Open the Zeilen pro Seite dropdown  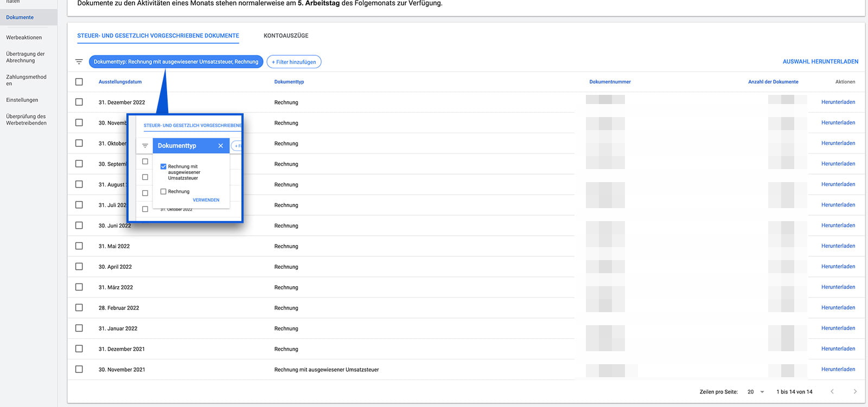[756, 392]
